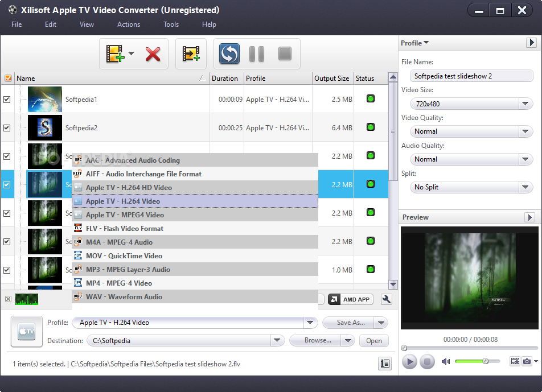Open the Help menu

[x=209, y=24]
